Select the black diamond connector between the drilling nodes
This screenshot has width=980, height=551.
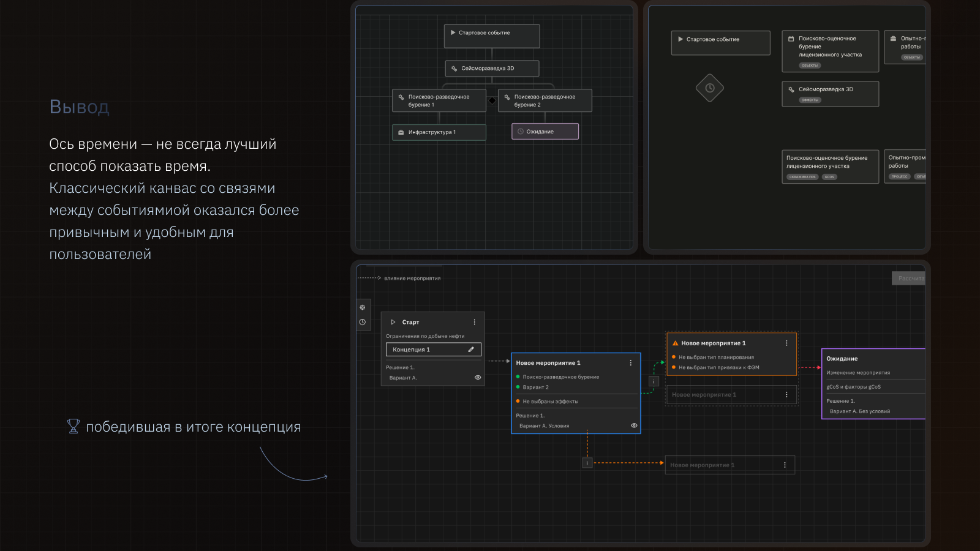coord(492,100)
